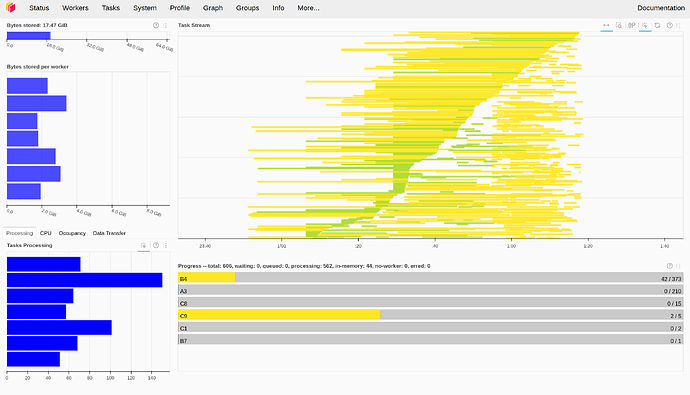Click longest bar in Bytes stored per worker
This screenshot has width=690, height=395.
(37, 103)
